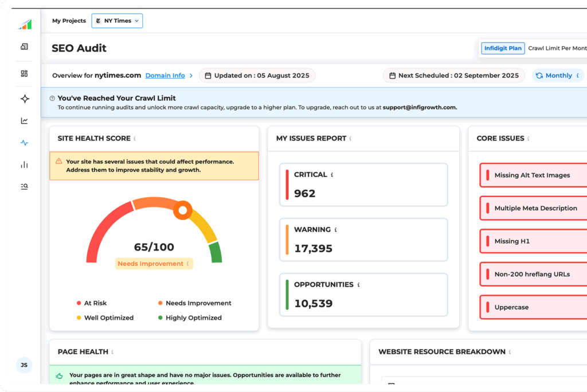Image resolution: width=587 pixels, height=392 pixels.
Task: Click the list search icon in the sidebar
Action: click(x=24, y=186)
